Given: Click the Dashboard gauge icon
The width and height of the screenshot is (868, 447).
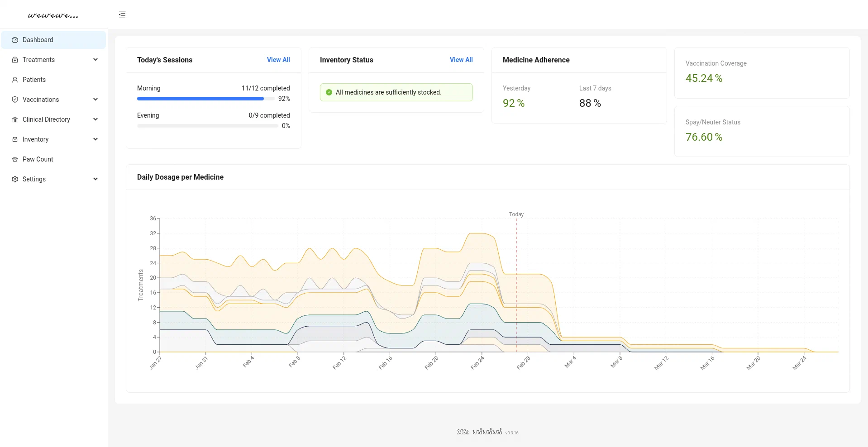Looking at the screenshot, I should tap(15, 40).
